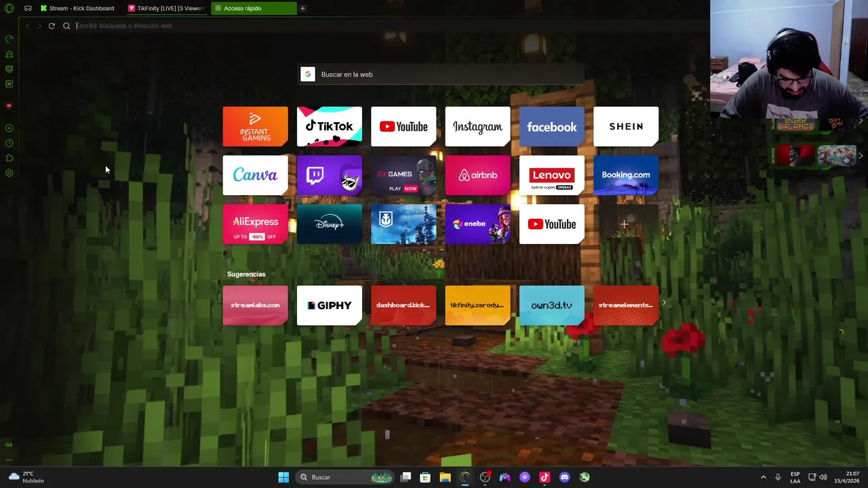Image resolution: width=868 pixels, height=488 pixels.
Task: Click the magnifier icon in address bar
Action: coord(66,26)
